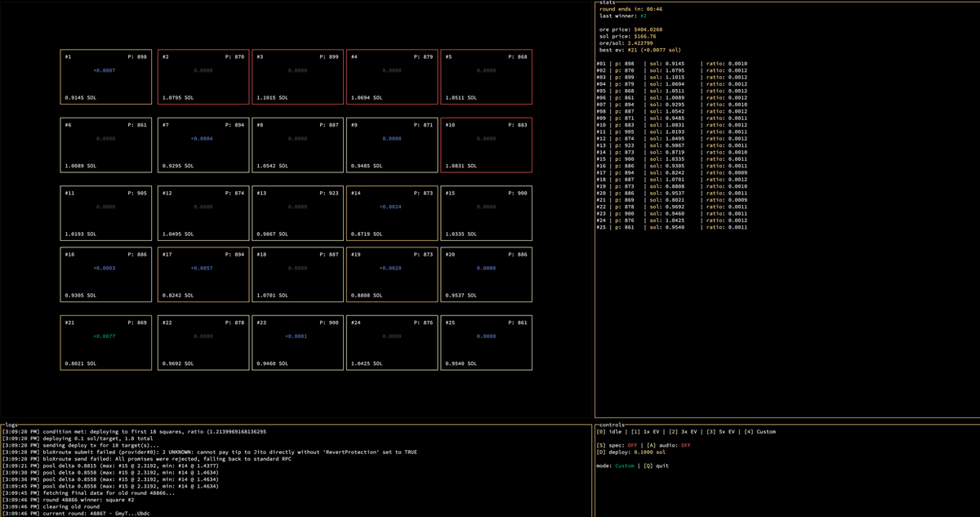Select grid square #3
Image resolution: width=980 pixels, height=517 pixels.
click(297, 76)
